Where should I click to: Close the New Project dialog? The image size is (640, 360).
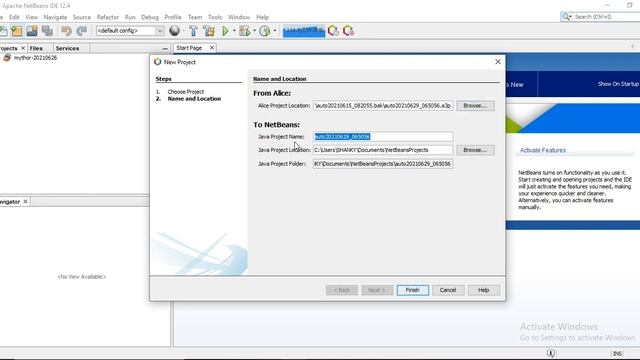pos(498,62)
